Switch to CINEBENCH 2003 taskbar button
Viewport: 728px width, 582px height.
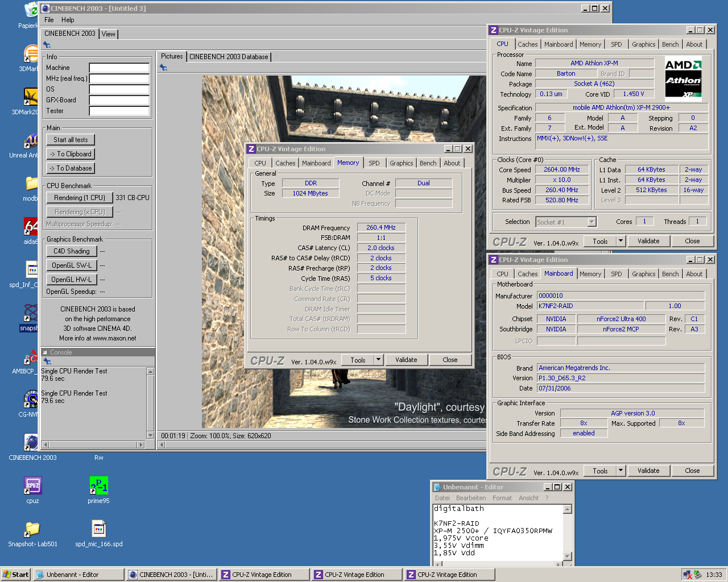(x=171, y=575)
